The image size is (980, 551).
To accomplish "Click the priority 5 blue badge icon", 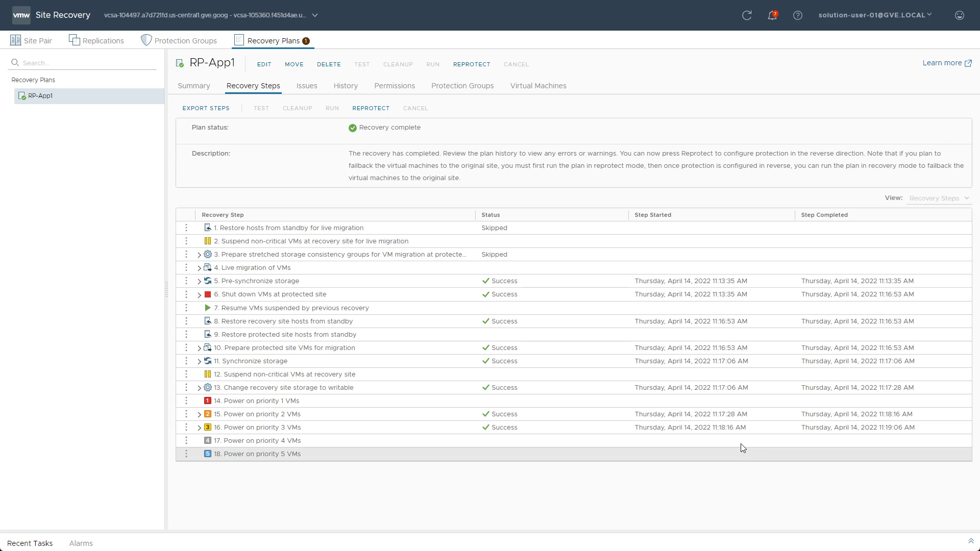I will point(208,454).
